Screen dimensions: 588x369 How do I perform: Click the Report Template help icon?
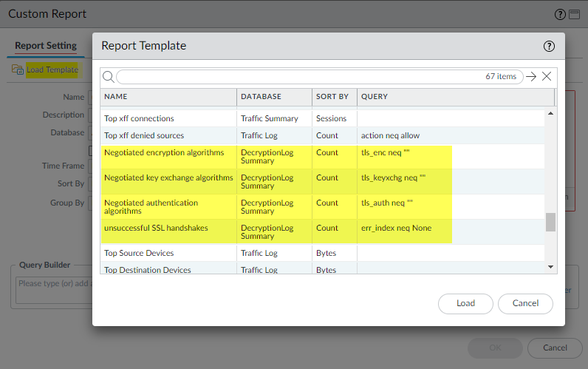tap(549, 46)
